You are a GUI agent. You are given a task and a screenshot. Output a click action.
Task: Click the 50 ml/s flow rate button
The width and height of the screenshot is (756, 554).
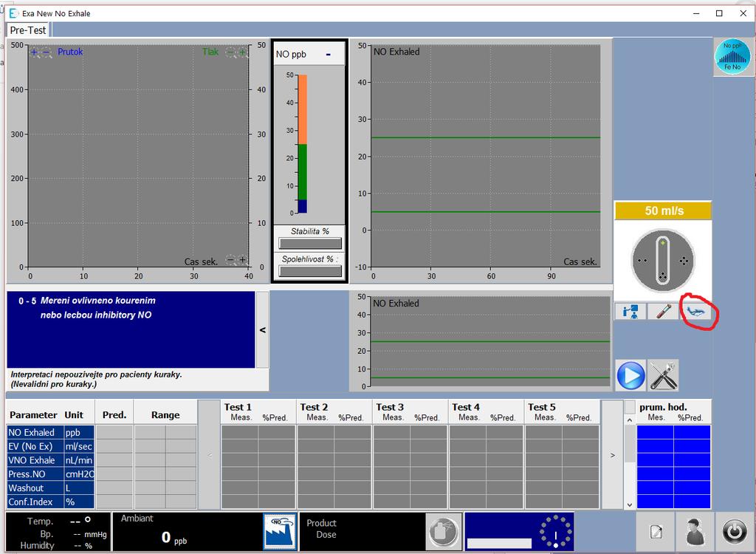pos(663,211)
